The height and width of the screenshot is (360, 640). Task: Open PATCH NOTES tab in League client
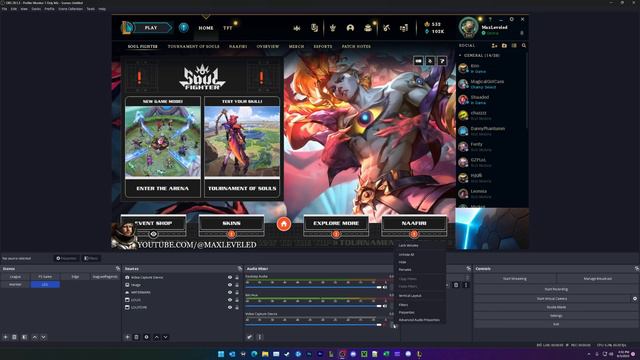[356, 47]
